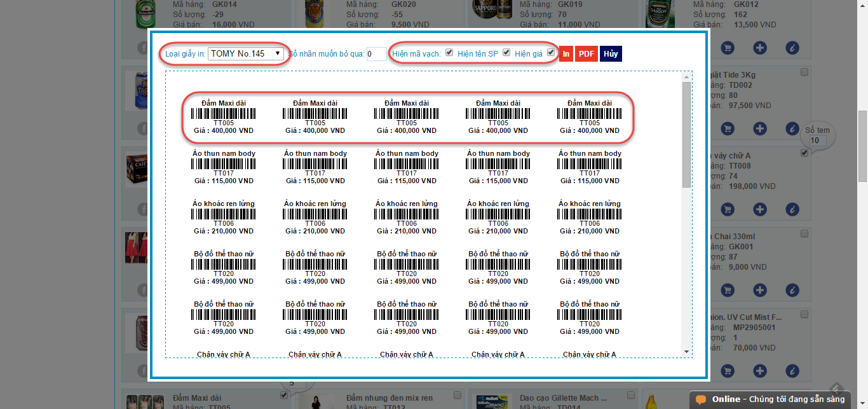Check the 'UV Cut Mist' product checkbox

(x=804, y=315)
